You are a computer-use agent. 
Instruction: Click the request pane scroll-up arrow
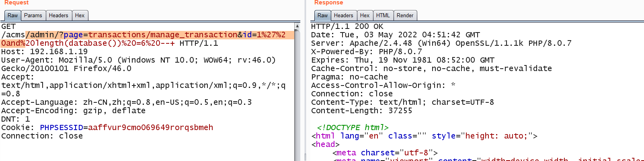tap(297, 26)
